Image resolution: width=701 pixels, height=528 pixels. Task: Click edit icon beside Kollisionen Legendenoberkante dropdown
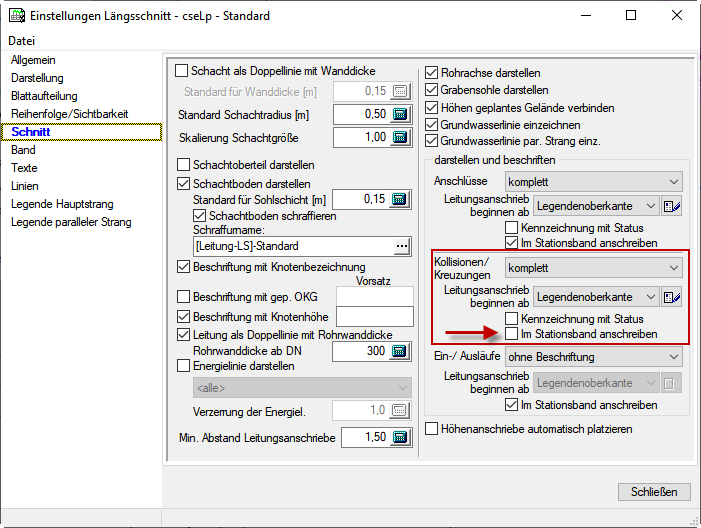[672, 296]
